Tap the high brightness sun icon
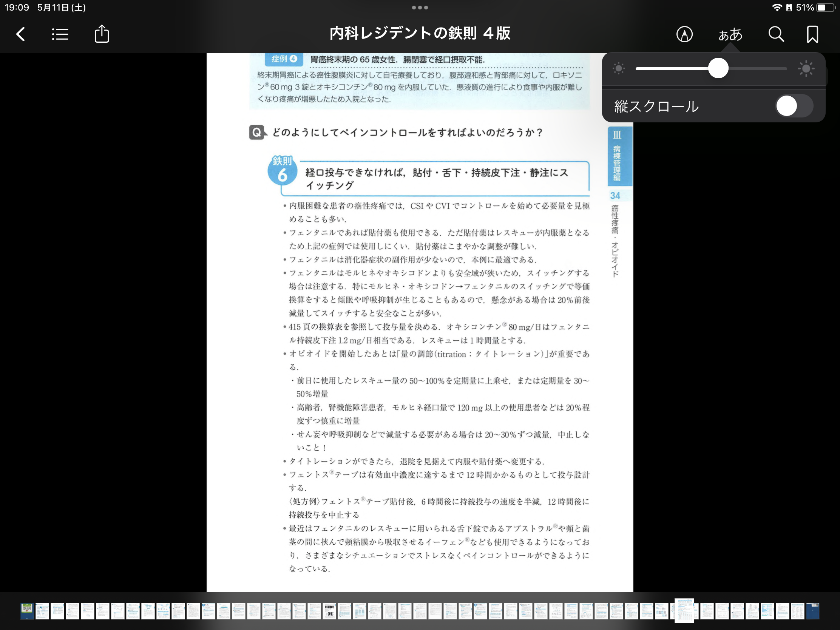 806,69
